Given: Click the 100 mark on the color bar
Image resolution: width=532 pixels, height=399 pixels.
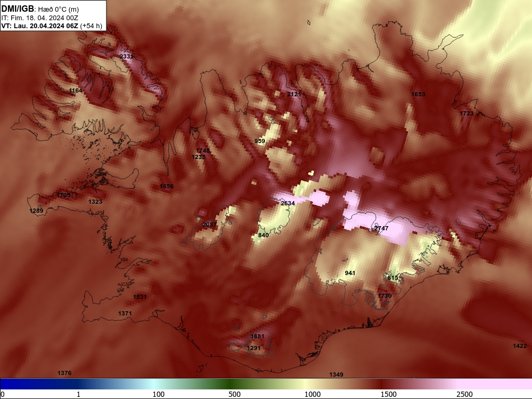Looking at the screenshot, I should 159,394.
